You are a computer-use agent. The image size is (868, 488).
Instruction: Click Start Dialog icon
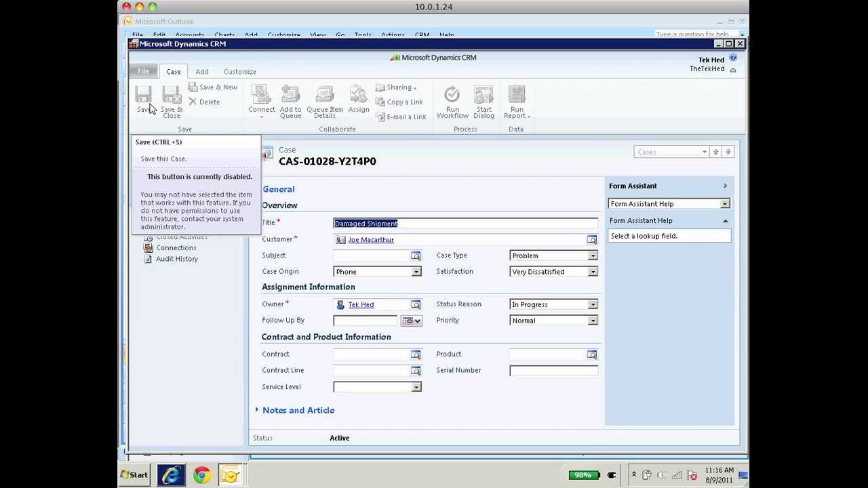484,102
